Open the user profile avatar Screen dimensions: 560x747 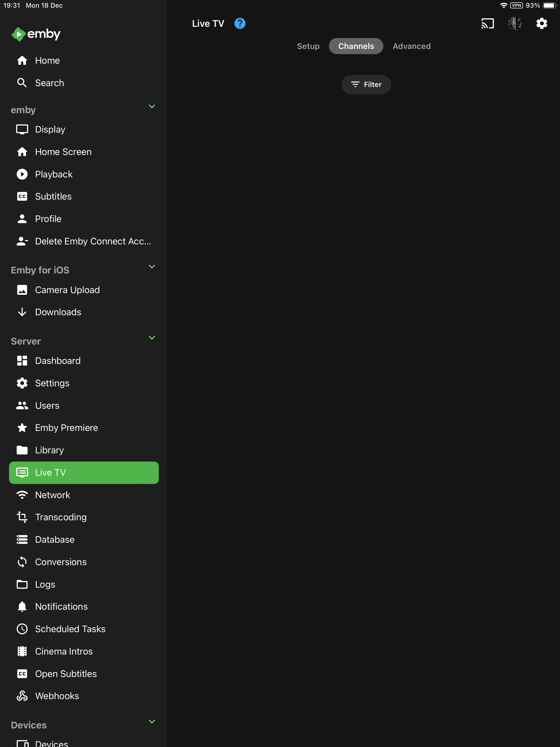tap(515, 23)
